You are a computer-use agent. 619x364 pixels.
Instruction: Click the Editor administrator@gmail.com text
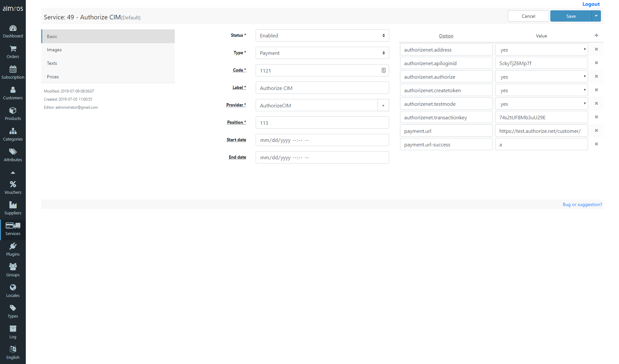point(71,107)
